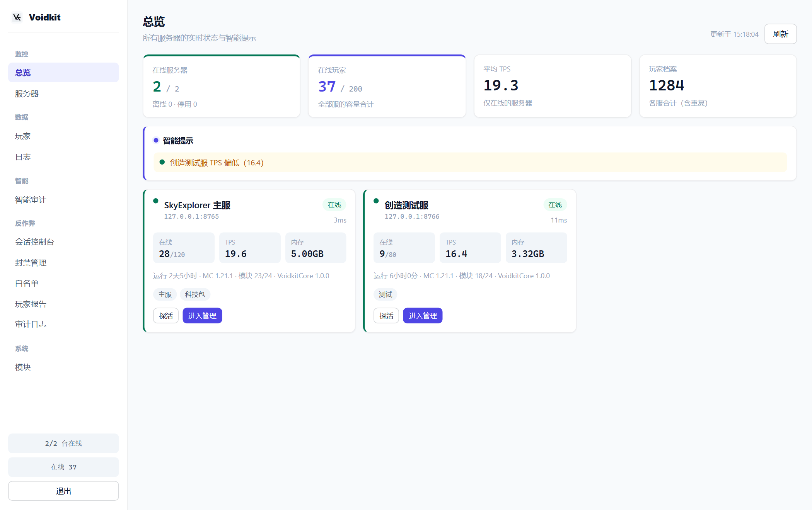
Task: Open 模块 under 系统 section
Action: (63, 367)
